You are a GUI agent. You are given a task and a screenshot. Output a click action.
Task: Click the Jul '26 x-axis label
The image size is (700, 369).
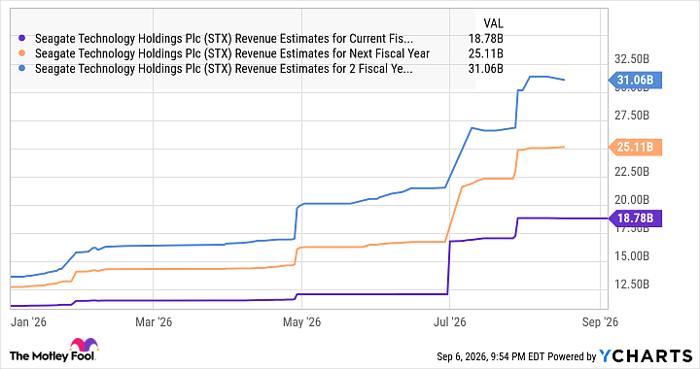450,322
